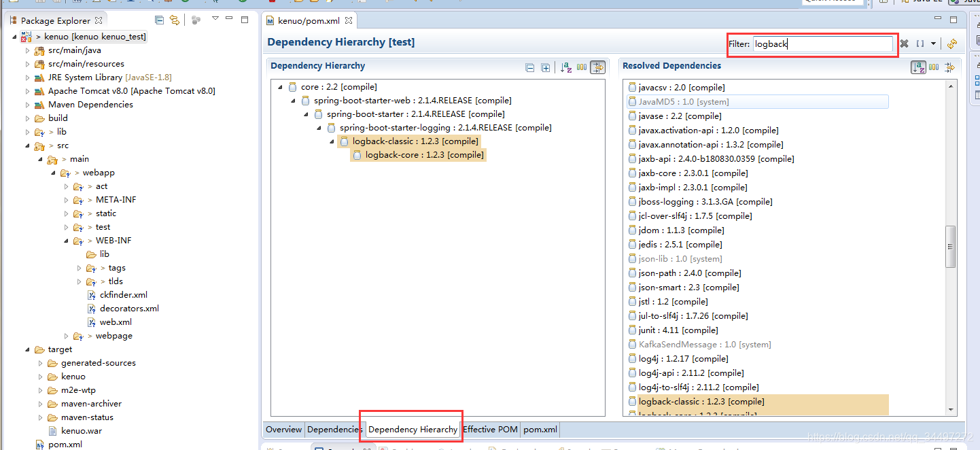
Task: Maximize the pom.xml editor area
Action: click(x=953, y=20)
